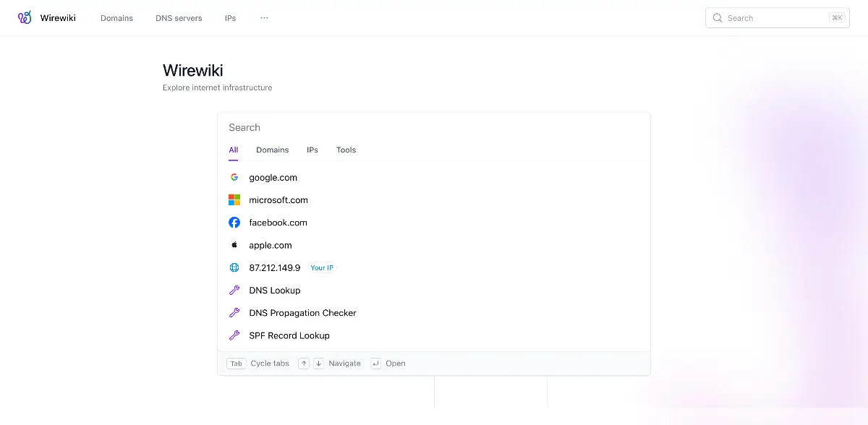Go to Wirewiki home via brand name
Viewport: 868px width, 425px height.
click(58, 18)
